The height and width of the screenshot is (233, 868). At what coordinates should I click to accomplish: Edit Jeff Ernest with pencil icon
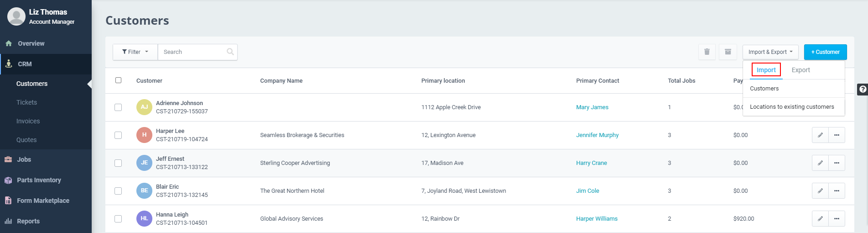[x=820, y=163]
